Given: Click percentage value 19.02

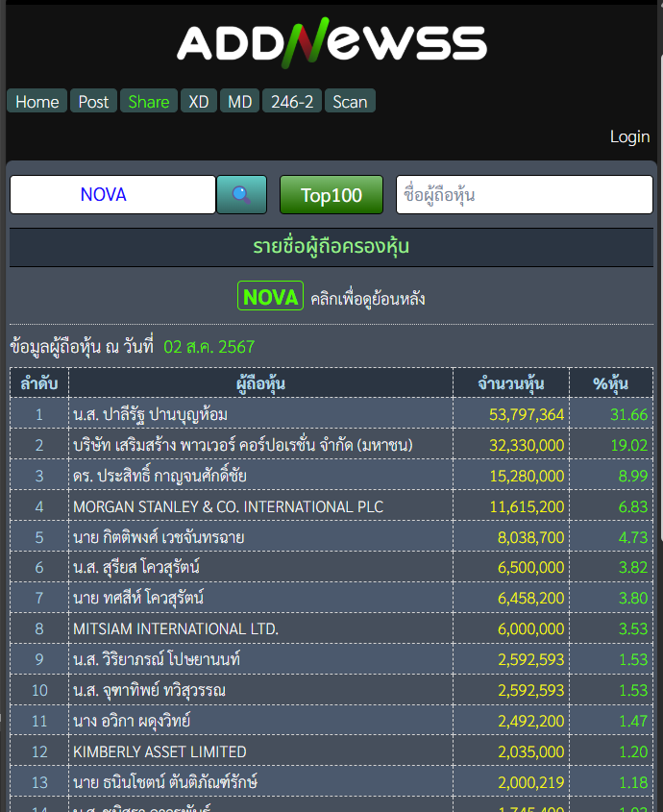Looking at the screenshot, I should [x=628, y=445].
